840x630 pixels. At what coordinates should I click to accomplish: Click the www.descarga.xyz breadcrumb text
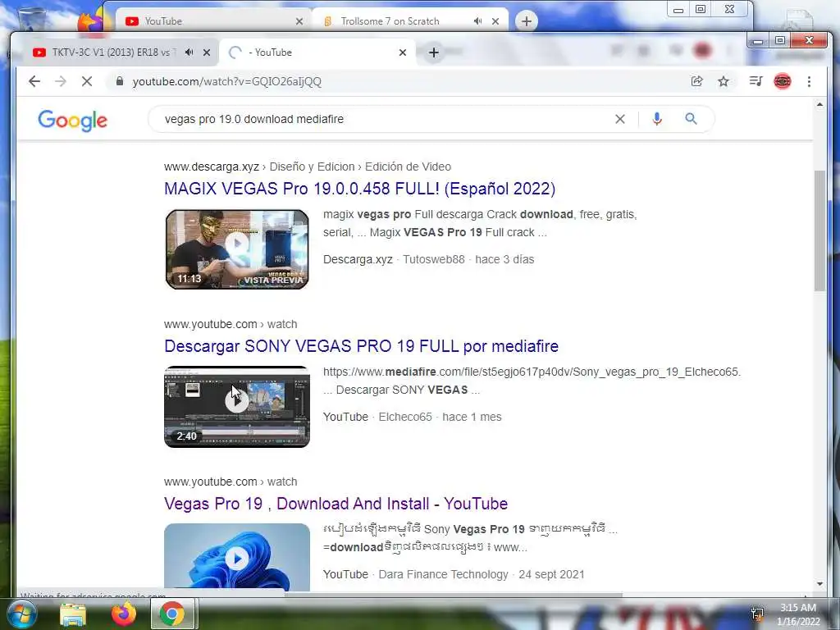point(212,167)
